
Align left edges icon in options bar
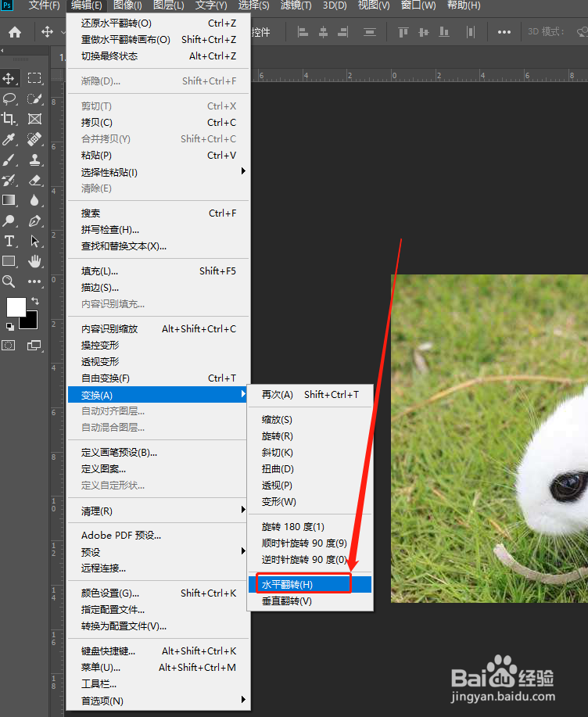coord(303,32)
